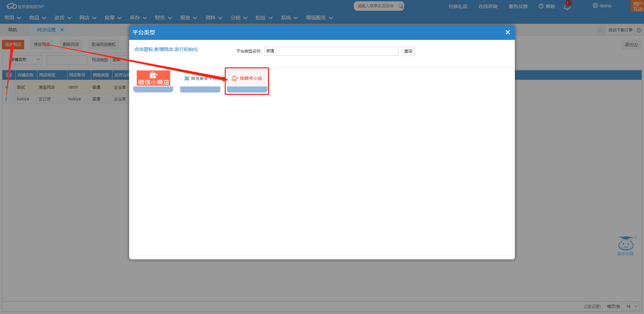Choose the 微信服务平台 platform icon
This screenshot has height=314, width=644.
tap(200, 81)
